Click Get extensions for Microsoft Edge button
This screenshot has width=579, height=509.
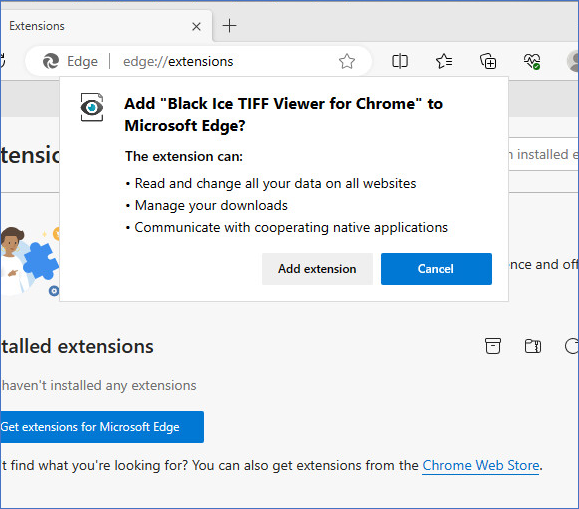[102, 427]
